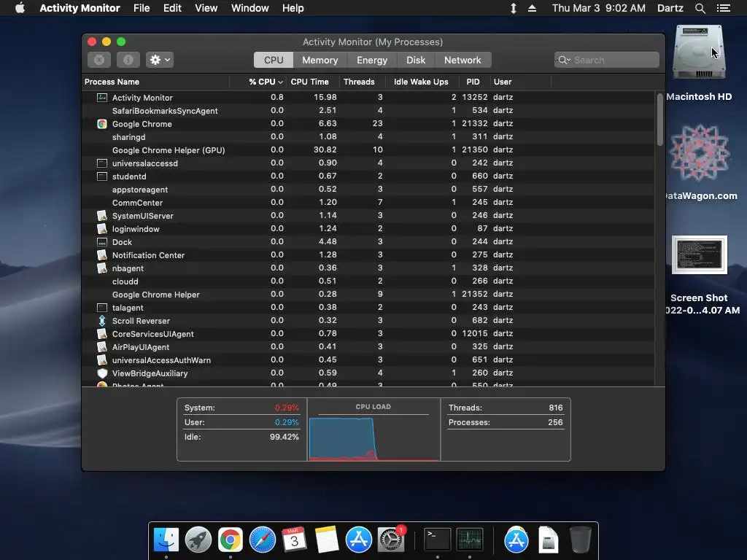Open the Window menu
The width and height of the screenshot is (747, 560).
[249, 8]
